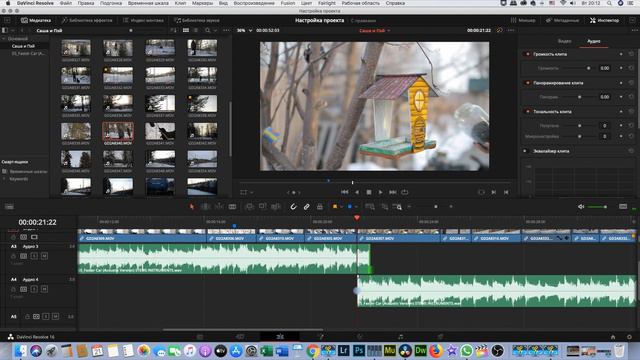The height and width of the screenshot is (360, 640).
Task: Play the timeline forward
Action: coord(380,192)
